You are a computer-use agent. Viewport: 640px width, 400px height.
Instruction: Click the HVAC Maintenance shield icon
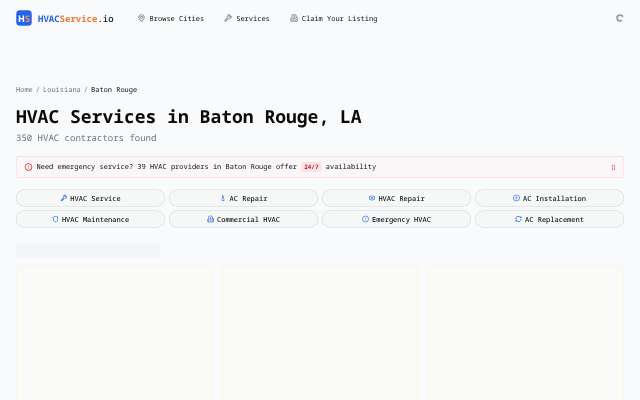[55, 219]
